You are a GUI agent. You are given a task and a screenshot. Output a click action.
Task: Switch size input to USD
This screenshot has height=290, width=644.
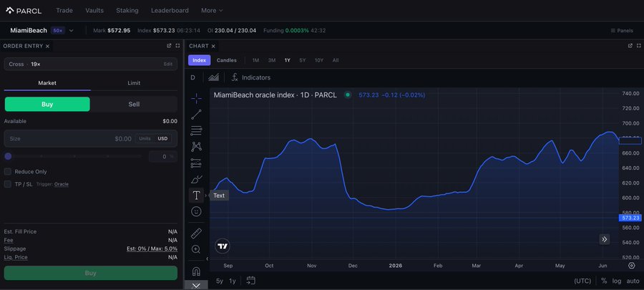[x=162, y=138]
